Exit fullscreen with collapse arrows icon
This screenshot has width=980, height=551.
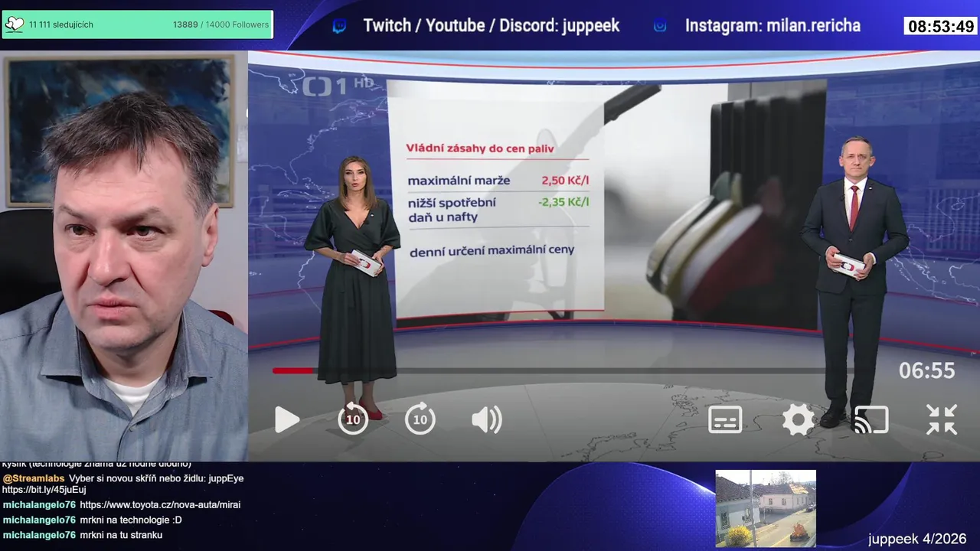click(x=942, y=419)
